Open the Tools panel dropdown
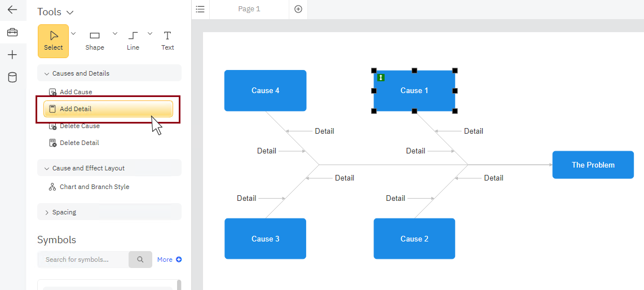 click(70, 12)
